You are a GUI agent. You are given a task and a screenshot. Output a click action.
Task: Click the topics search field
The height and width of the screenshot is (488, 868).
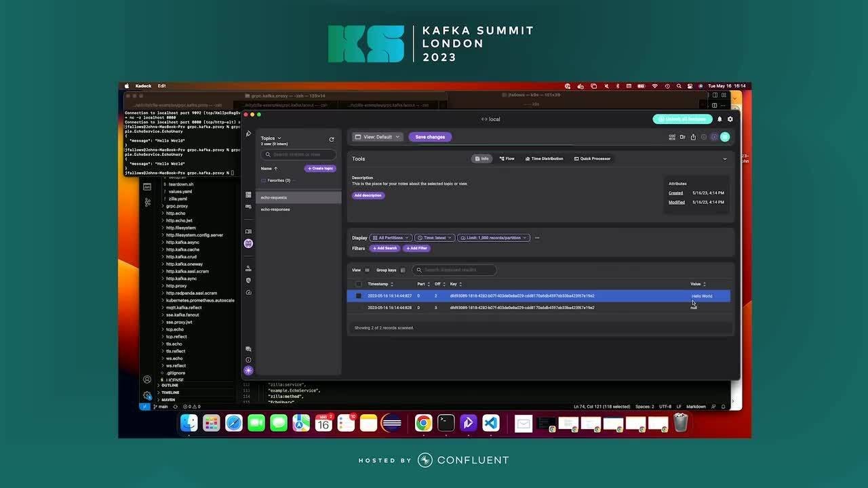tap(298, 155)
